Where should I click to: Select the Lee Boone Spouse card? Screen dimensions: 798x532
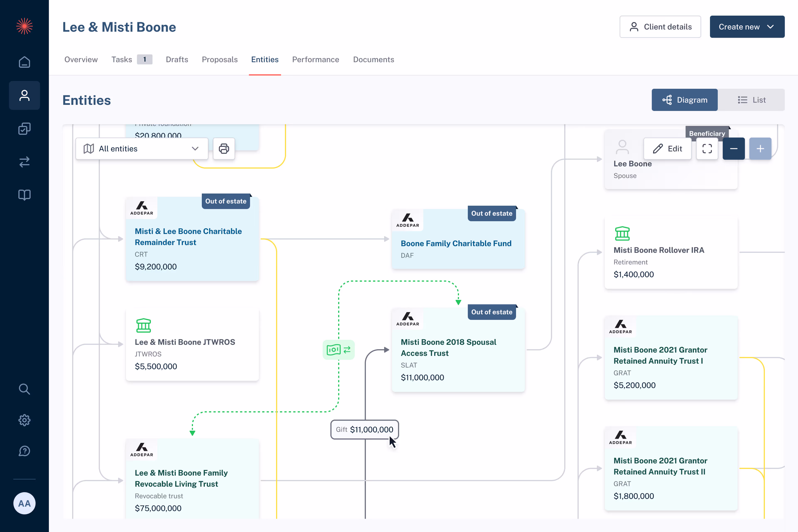click(671, 159)
